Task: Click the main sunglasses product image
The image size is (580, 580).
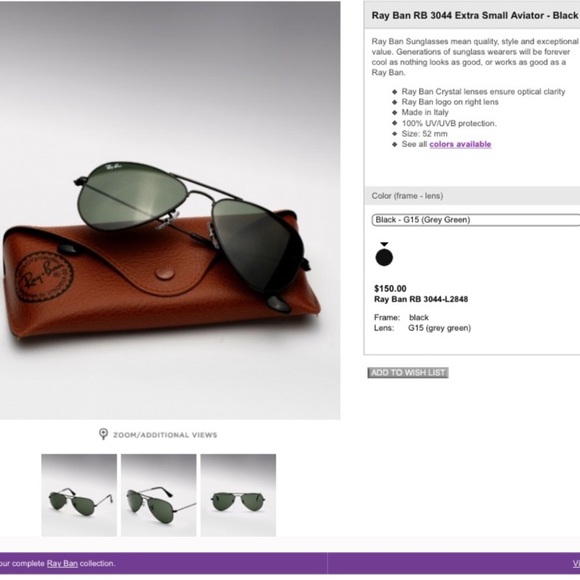Action: 170,210
